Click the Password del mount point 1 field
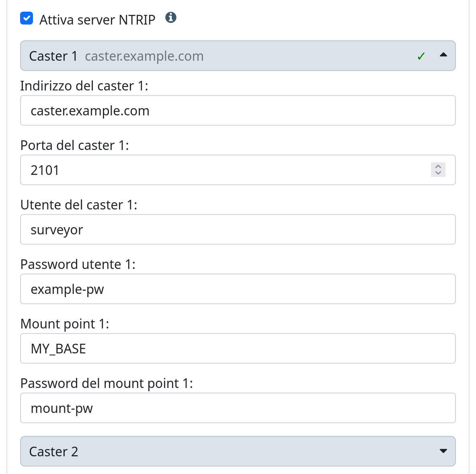Viewport: 476px width, 474px height. pos(238,408)
